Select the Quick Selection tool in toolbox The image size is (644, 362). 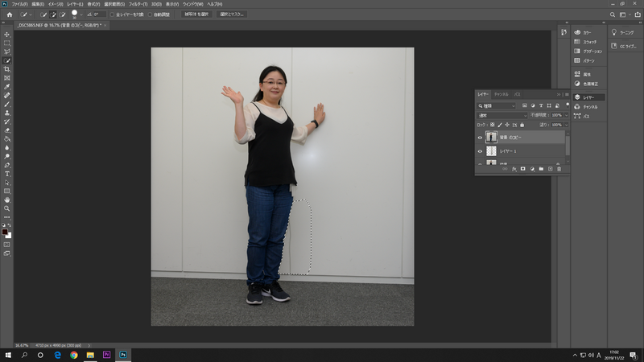point(7,61)
